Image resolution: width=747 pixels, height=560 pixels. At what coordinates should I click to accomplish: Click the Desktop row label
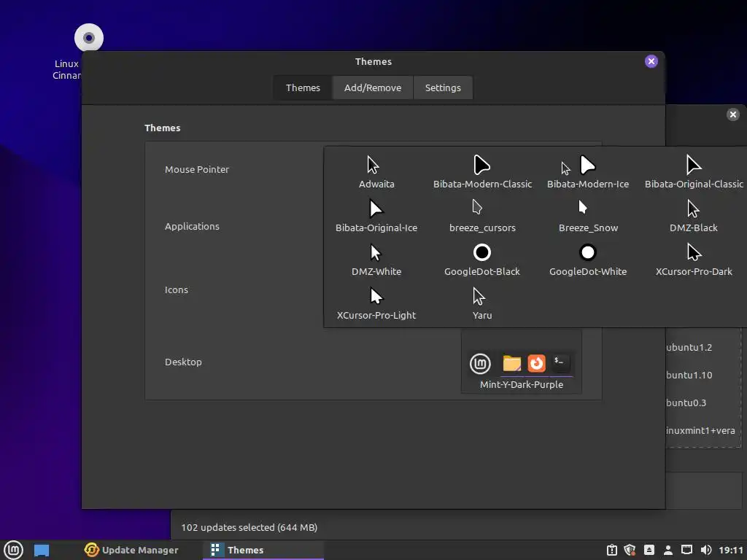pos(183,362)
